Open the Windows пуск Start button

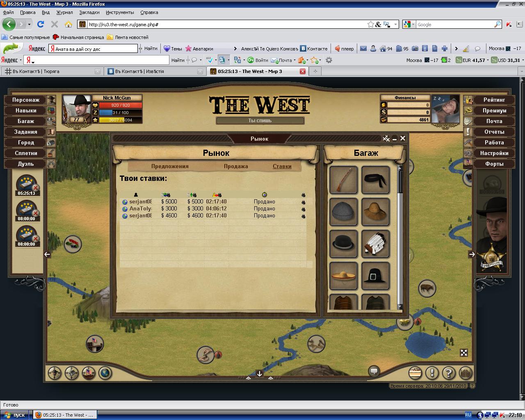(15, 415)
